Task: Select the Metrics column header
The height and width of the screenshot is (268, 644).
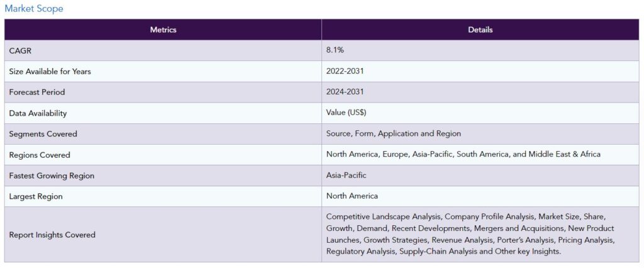Action: click(x=163, y=30)
